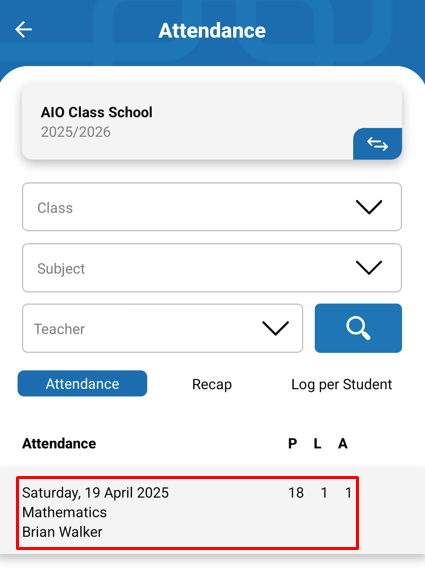425x587 pixels.
Task: Tap the AIO Class School card
Action: (x=212, y=122)
